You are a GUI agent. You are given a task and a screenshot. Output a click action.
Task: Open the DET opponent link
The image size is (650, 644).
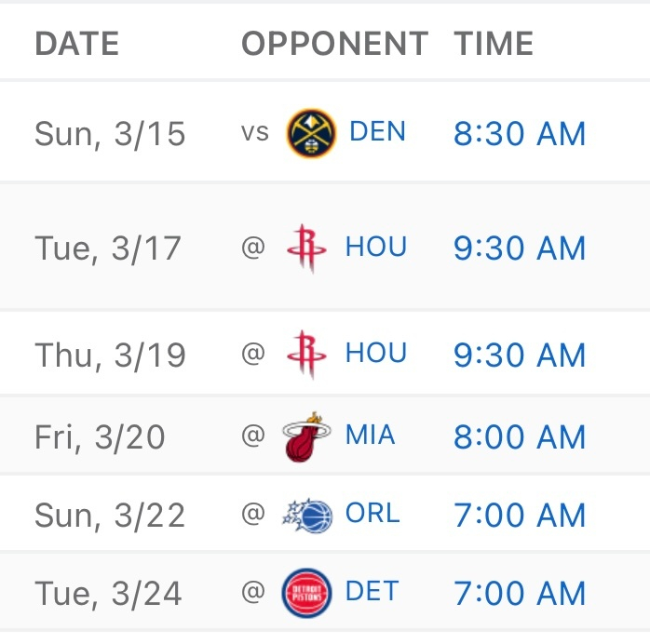(x=371, y=592)
